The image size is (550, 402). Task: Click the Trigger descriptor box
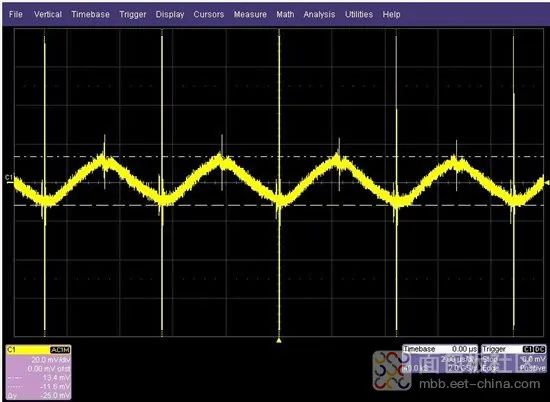click(x=514, y=359)
